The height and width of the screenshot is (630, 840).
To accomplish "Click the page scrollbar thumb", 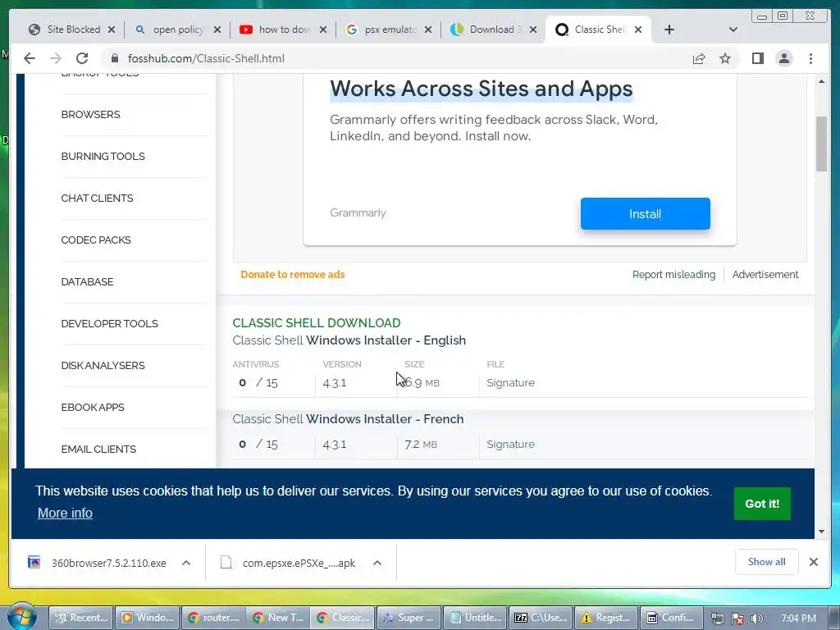I will pos(821,143).
